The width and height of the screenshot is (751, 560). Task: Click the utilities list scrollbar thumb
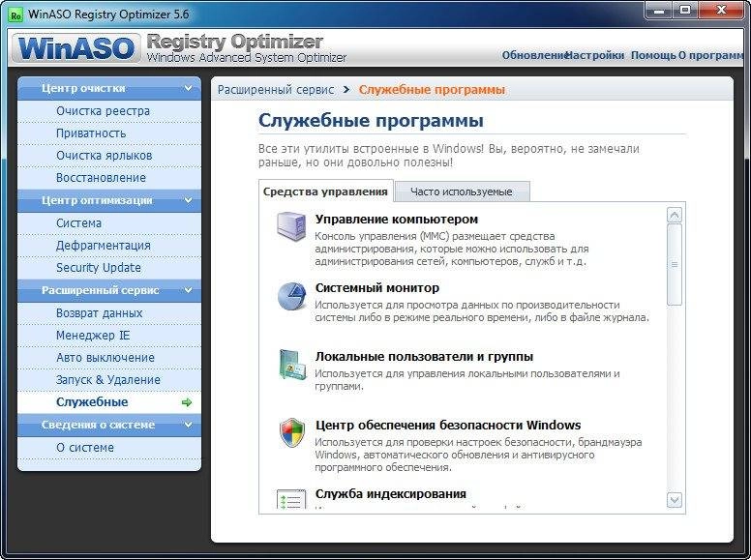(x=675, y=264)
